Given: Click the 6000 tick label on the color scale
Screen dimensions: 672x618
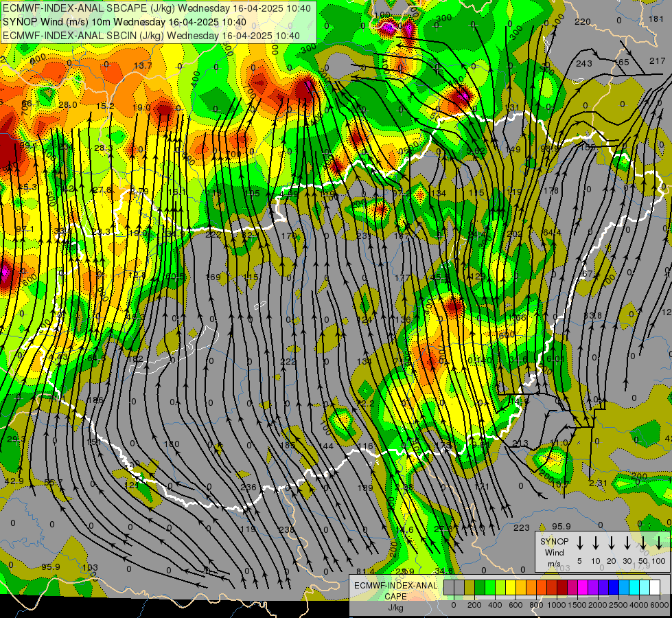Looking at the screenshot, I should pyautogui.click(x=660, y=605).
